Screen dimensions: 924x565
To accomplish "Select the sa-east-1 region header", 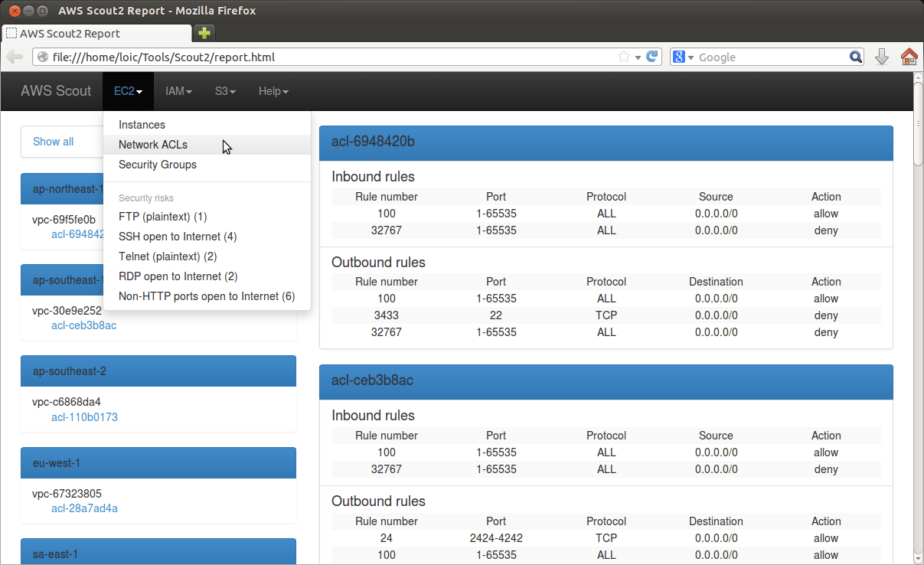I will pos(158,552).
